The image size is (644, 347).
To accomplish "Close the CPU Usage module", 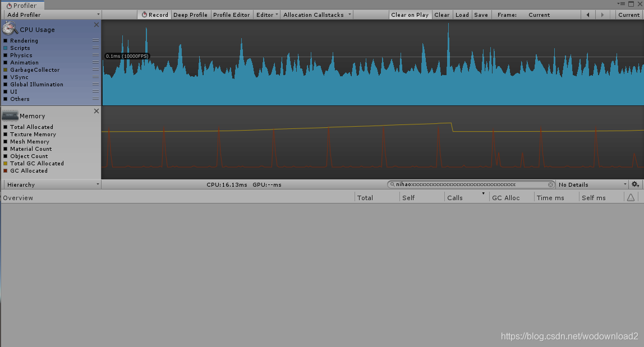I will point(96,25).
